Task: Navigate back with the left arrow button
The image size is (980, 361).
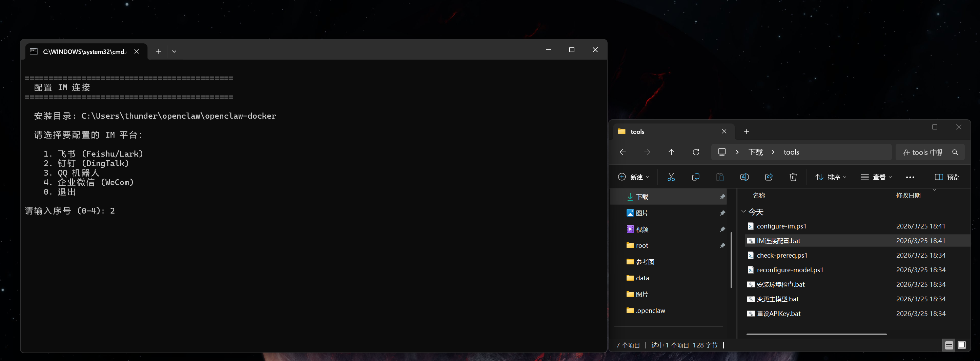Action: click(x=623, y=152)
